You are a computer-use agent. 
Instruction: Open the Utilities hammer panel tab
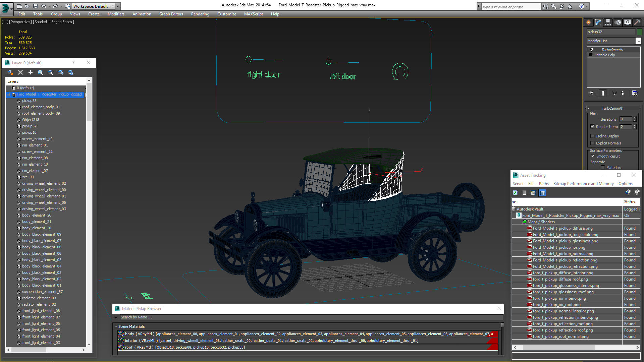pos(637,22)
